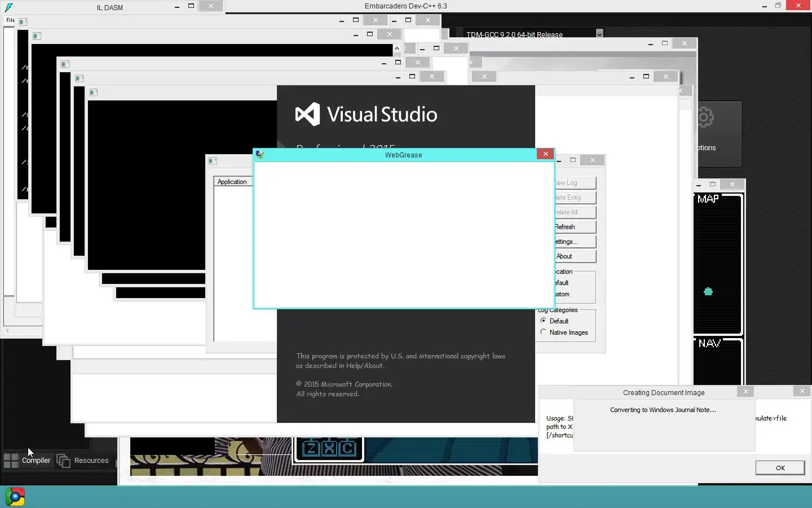Open the File menu in IL DASM

pos(10,20)
